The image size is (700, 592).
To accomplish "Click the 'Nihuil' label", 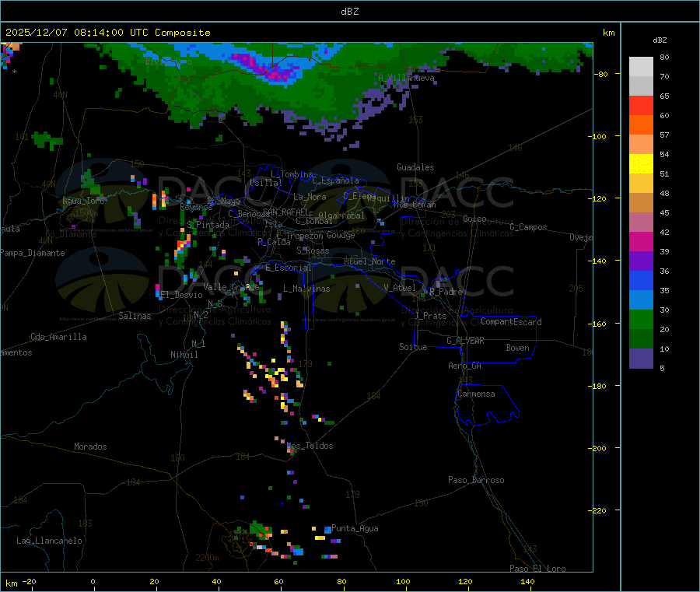I will 184,355.
